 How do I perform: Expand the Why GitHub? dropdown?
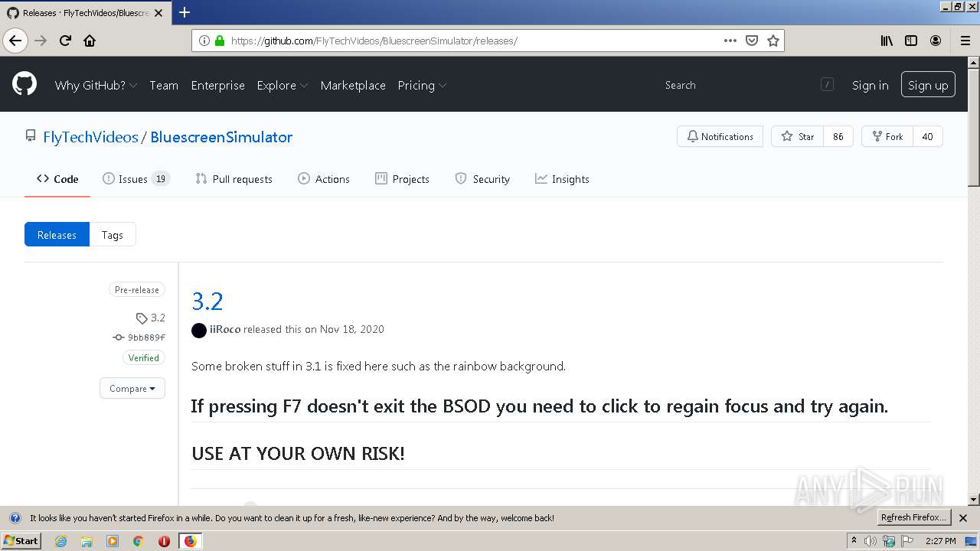click(x=96, y=85)
